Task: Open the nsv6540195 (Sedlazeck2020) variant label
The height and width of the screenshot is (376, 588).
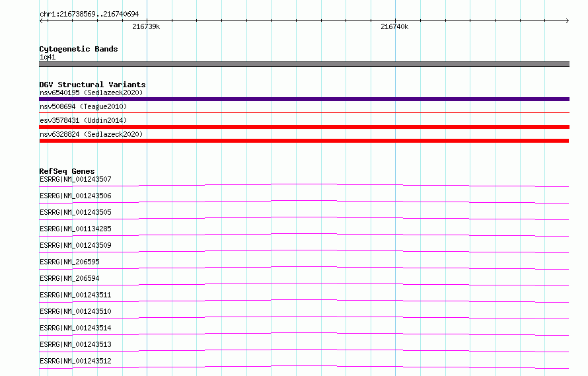Action: (x=91, y=93)
